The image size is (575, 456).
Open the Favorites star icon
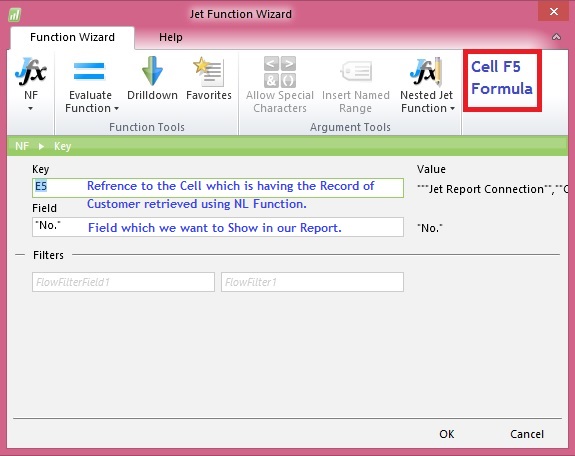(x=208, y=71)
